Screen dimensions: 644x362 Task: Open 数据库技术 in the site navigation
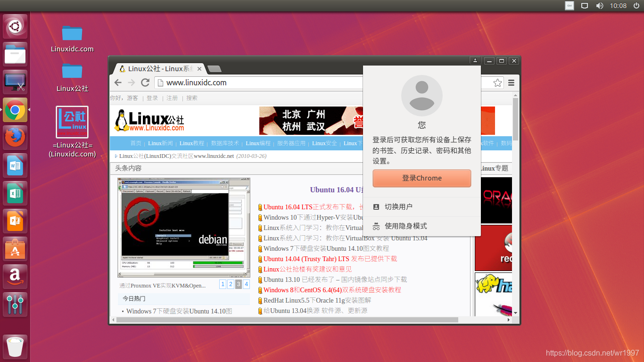tap(225, 143)
